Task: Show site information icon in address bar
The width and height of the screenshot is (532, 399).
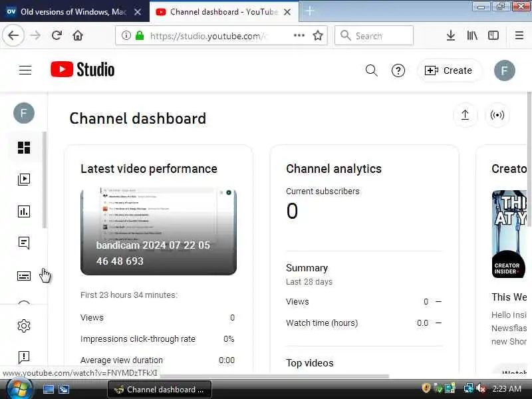Action: pos(126,35)
